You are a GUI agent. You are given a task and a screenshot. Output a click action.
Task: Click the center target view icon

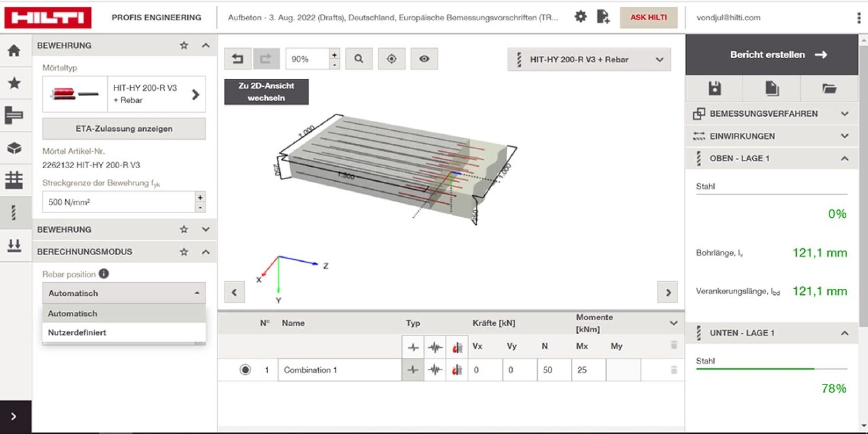click(x=392, y=59)
